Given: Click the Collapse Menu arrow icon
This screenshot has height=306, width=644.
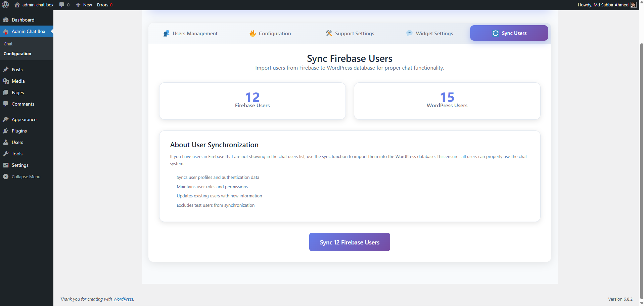Looking at the screenshot, I should (6, 177).
